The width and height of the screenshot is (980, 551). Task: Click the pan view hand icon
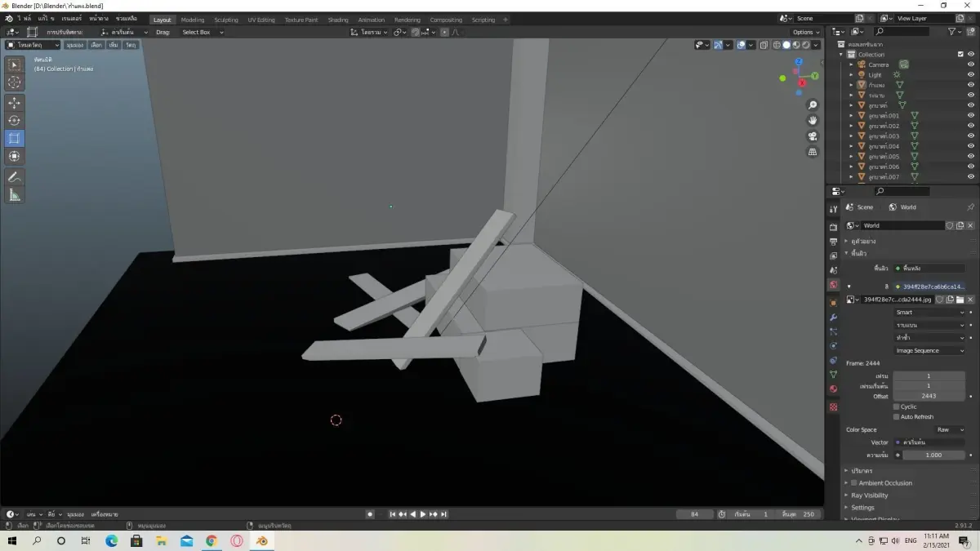pyautogui.click(x=813, y=121)
